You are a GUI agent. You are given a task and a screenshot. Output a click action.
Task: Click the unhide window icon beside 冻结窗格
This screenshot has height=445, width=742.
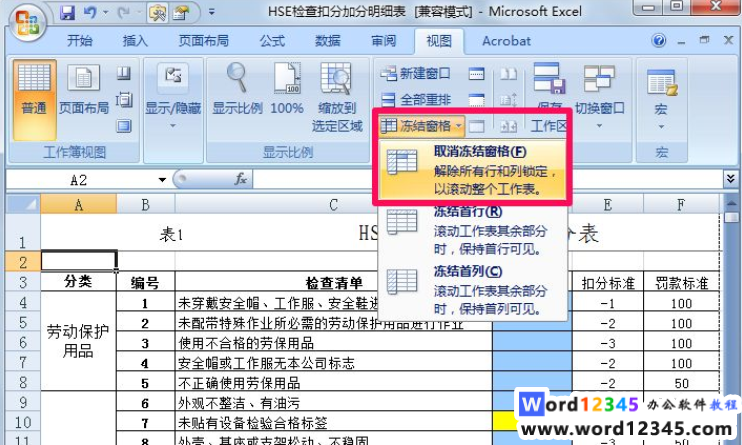pyautogui.click(x=477, y=126)
